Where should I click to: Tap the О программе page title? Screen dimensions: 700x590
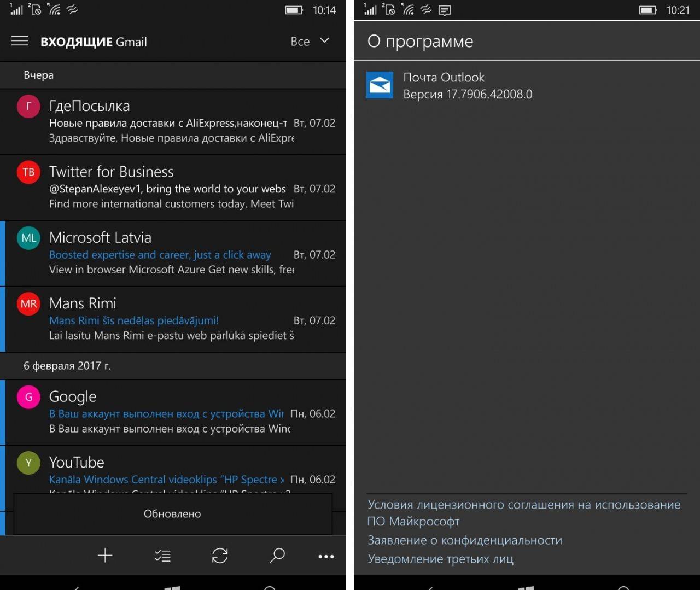point(420,41)
